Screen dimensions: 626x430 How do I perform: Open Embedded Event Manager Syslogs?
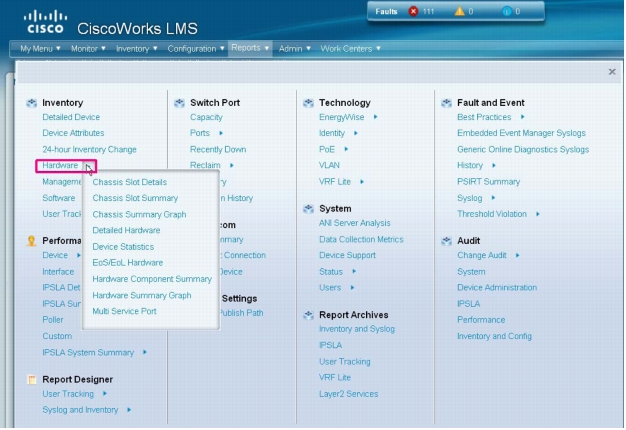(521, 133)
